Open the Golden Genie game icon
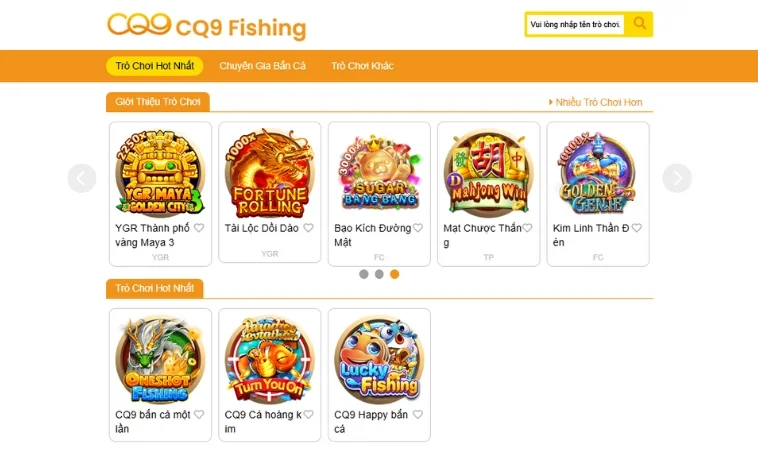The width and height of the screenshot is (758, 450). (x=598, y=172)
